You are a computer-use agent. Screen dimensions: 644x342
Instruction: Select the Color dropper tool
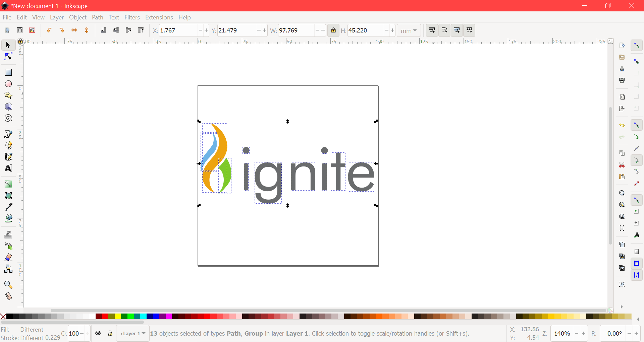(x=8, y=207)
